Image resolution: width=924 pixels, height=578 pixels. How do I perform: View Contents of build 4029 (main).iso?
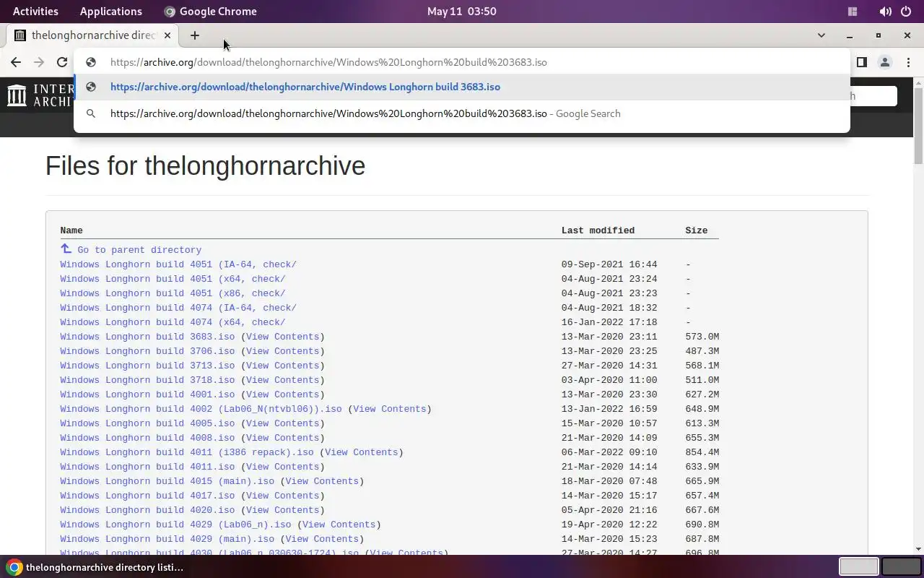[322, 539]
